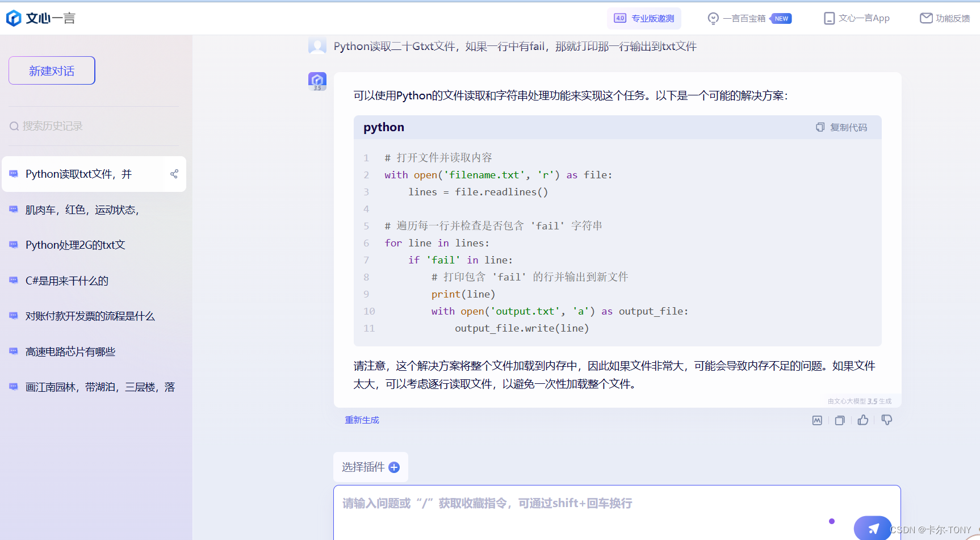Click the 4.0 badge icon in 专业版邀测
980x540 pixels.
(x=620, y=18)
